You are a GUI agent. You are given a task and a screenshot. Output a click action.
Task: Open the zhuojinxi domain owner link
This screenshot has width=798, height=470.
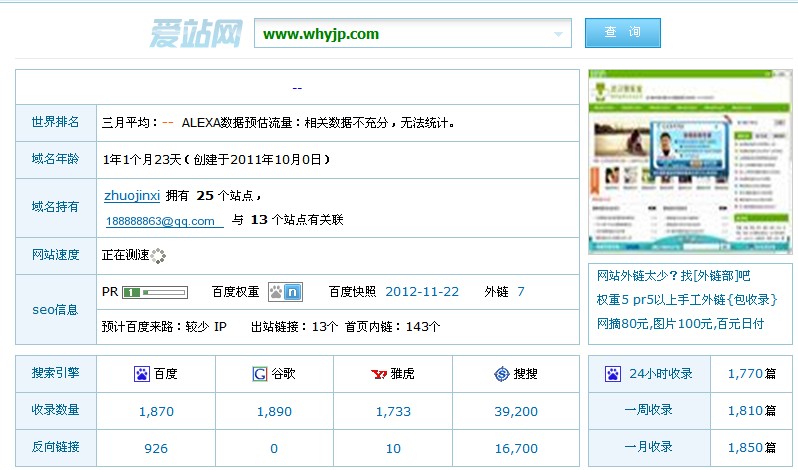pyautogui.click(x=132, y=195)
